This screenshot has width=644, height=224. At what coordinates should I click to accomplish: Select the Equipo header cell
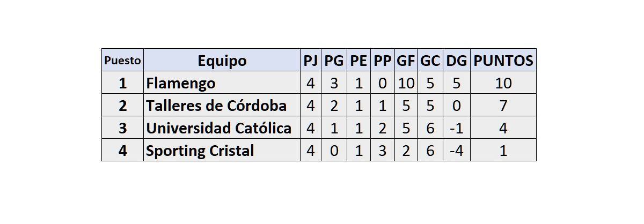coord(222,61)
